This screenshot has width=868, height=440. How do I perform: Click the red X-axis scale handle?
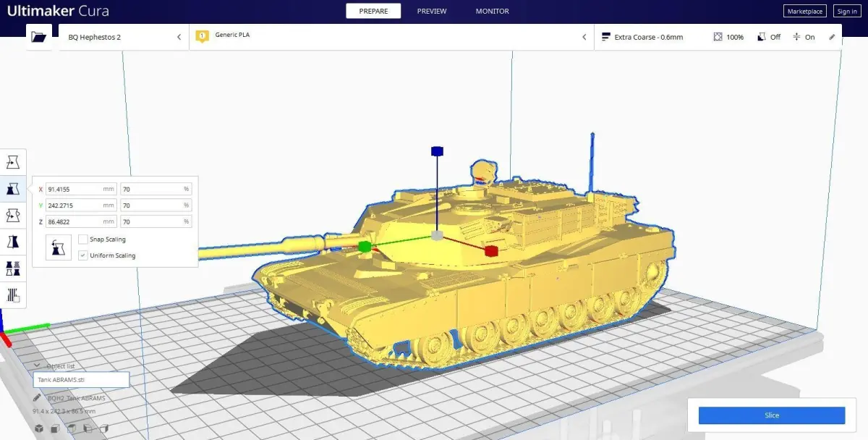coord(491,250)
